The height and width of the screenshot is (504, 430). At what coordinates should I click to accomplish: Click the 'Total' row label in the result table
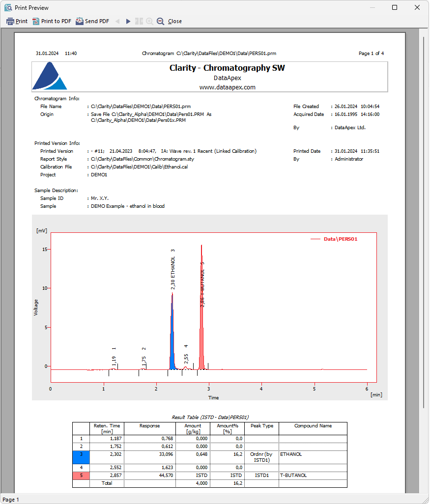click(107, 483)
